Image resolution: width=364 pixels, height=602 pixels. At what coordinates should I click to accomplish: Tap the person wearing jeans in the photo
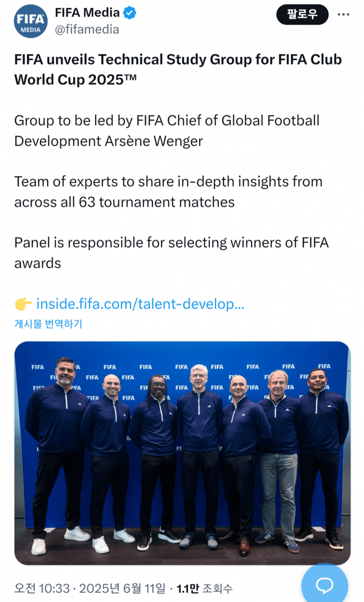tap(279, 455)
